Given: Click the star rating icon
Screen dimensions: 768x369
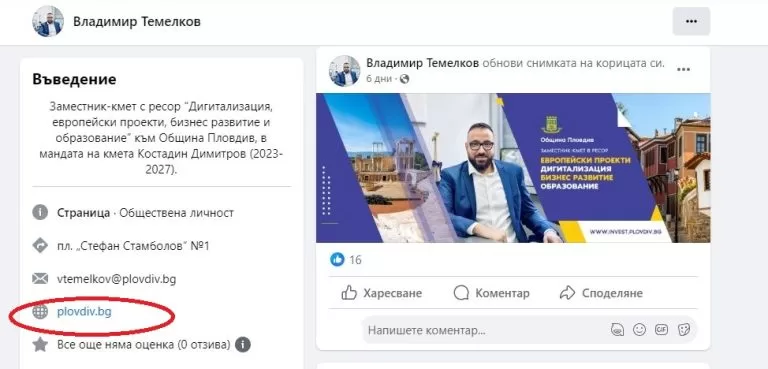Looking at the screenshot, I should coord(40,344).
